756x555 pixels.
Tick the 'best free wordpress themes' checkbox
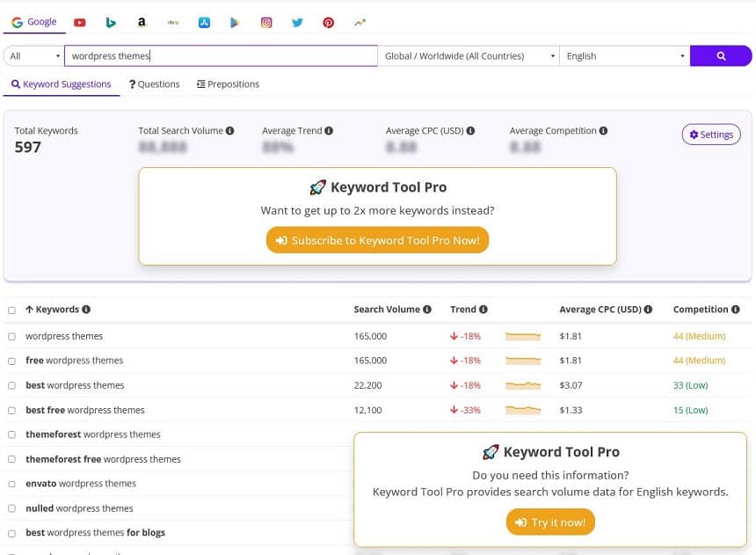(11, 411)
